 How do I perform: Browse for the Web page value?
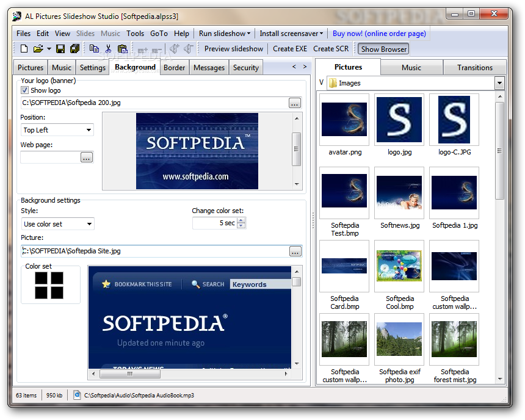(x=87, y=157)
